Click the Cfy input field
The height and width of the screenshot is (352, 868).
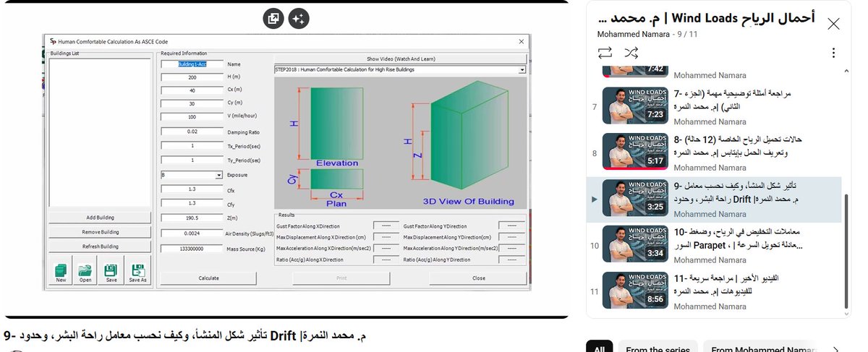pyautogui.click(x=192, y=204)
